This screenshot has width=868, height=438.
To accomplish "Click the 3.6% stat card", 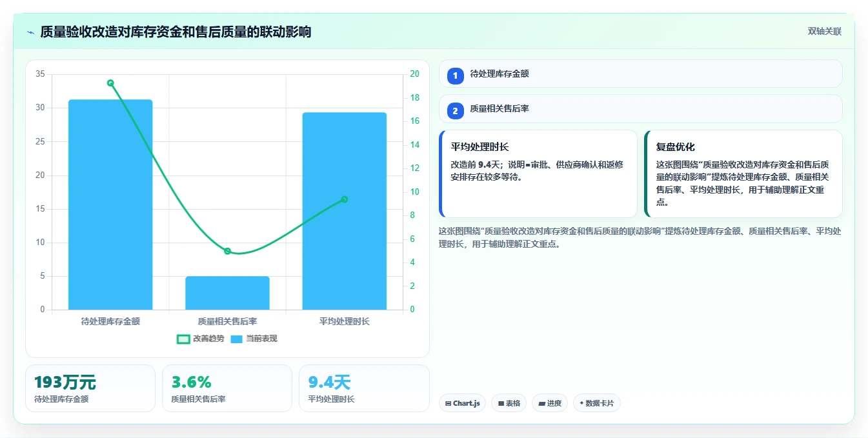I will tap(227, 388).
